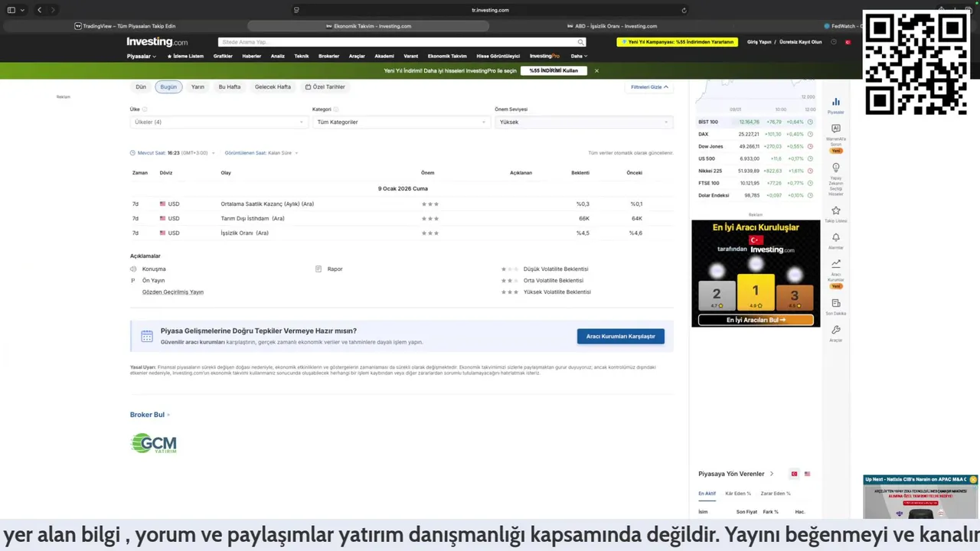Open the Tüm Kategoriler dropdown

[401, 122]
